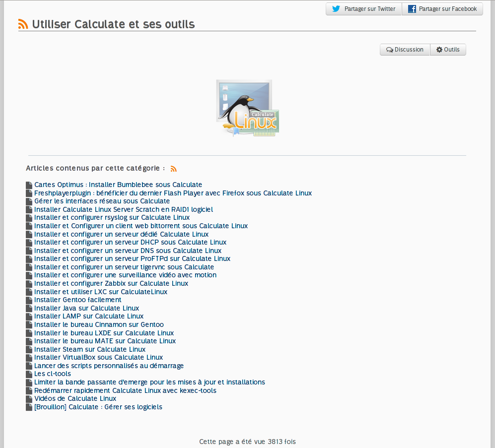
Task: Open 'Installer Java sur Calculate Linux' link
Action: pos(86,308)
